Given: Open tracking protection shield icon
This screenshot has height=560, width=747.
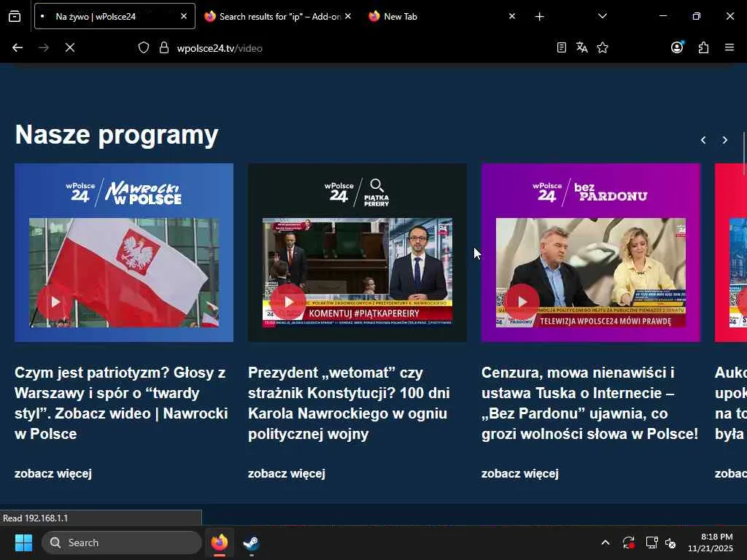Looking at the screenshot, I should [x=144, y=47].
